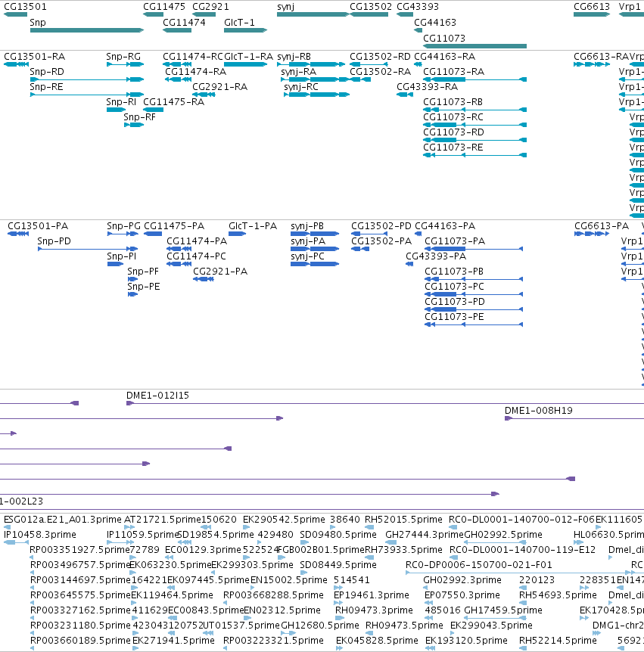Screen dimensions: 644x652
Task: Open transcript Snp-RG
Action: point(125,64)
